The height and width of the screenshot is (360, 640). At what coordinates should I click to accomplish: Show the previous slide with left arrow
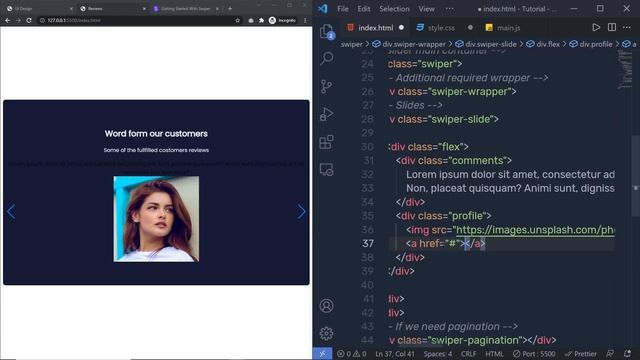(11, 211)
